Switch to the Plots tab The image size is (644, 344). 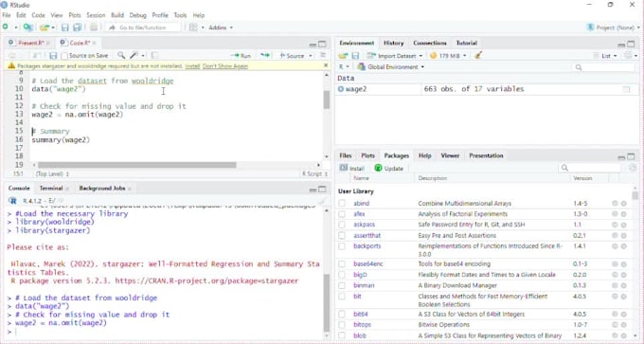click(x=367, y=155)
